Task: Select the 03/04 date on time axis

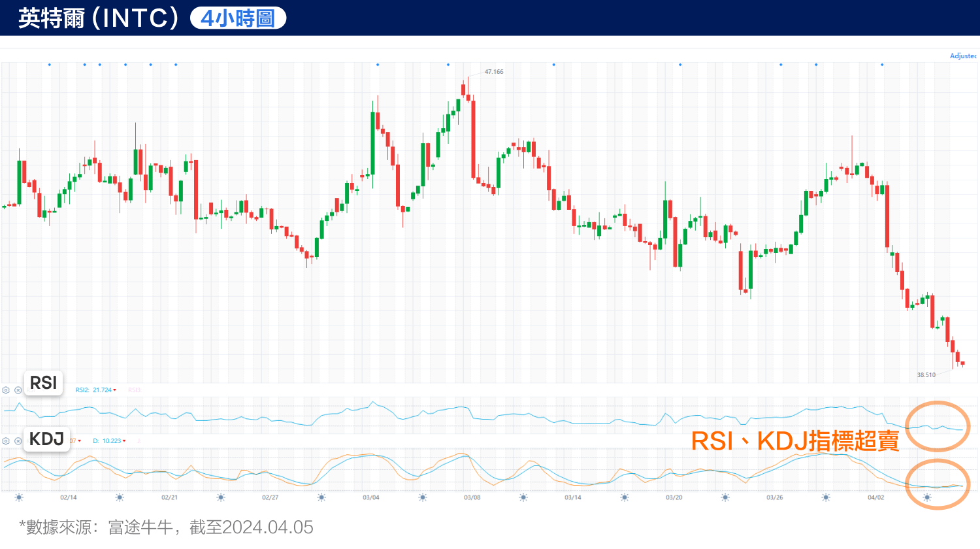Action: [371, 497]
